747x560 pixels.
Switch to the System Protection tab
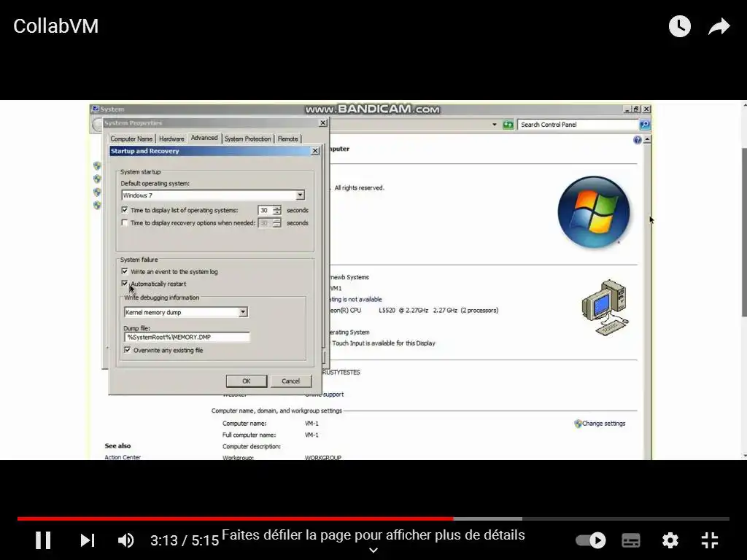click(248, 139)
